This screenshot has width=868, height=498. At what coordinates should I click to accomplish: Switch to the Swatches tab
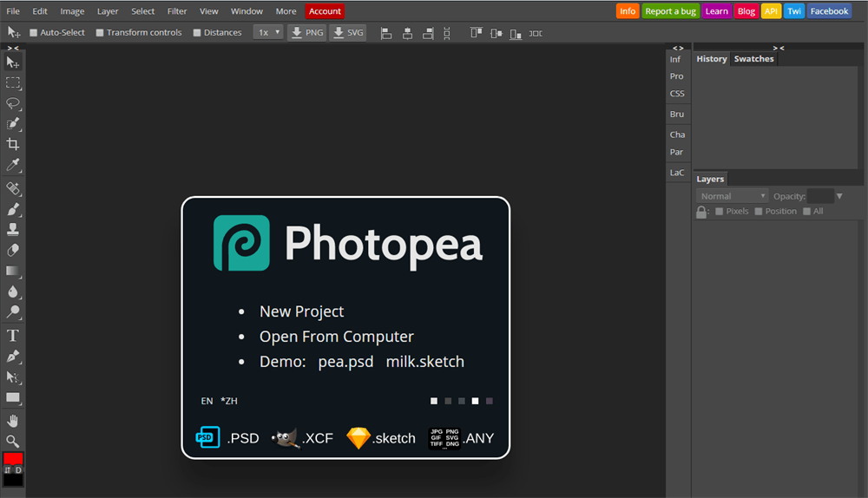click(x=754, y=59)
